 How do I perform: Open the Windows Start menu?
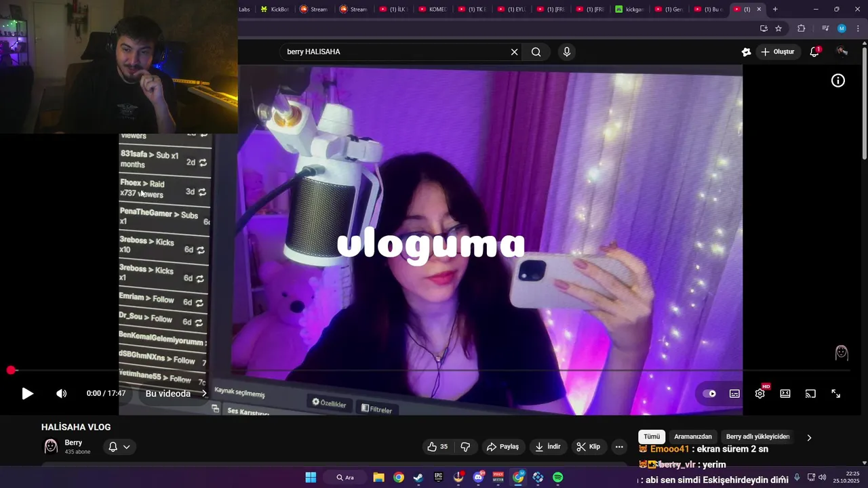pyautogui.click(x=311, y=477)
